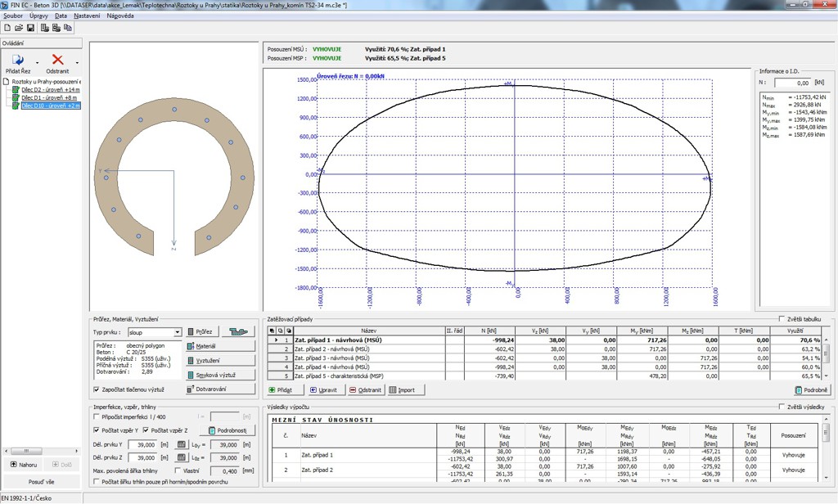Expand the Přidat Řez dropdown arrow
This screenshot has width=838, height=504.
point(38,62)
